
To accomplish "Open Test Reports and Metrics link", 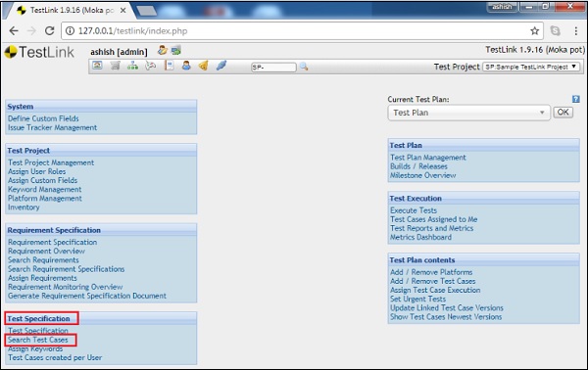I will click(431, 228).
